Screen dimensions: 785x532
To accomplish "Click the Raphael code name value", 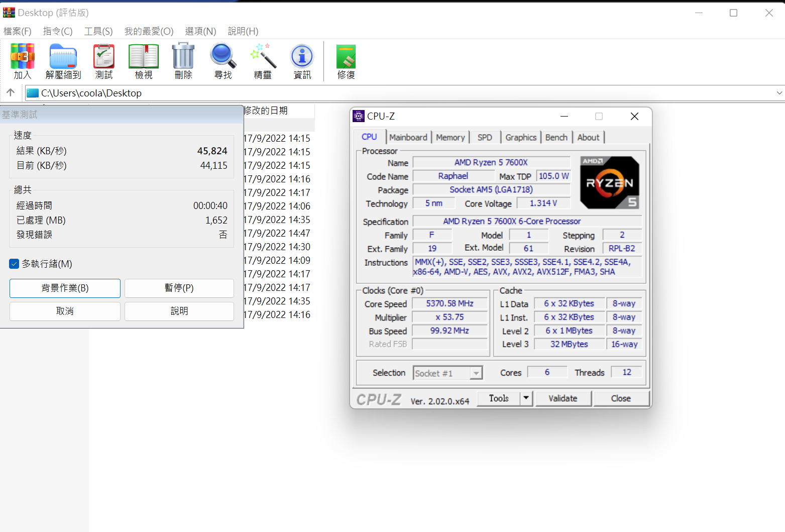I will [x=453, y=176].
